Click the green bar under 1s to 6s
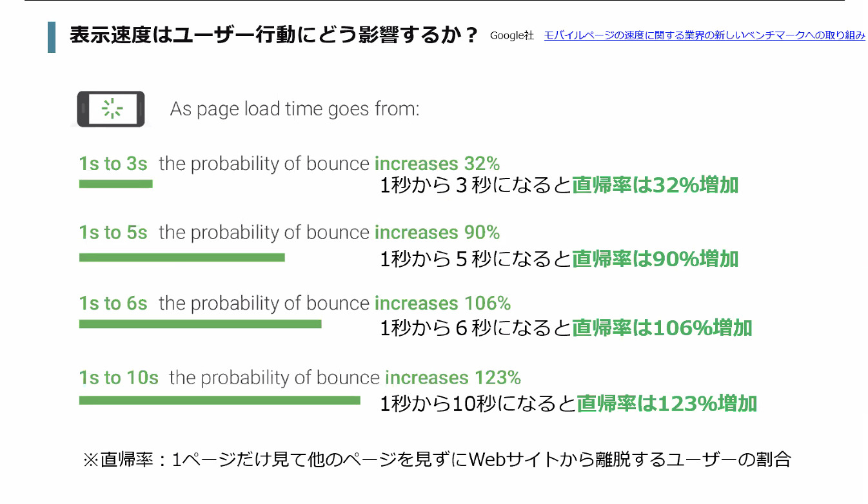The image size is (868, 504). pyautogui.click(x=200, y=324)
